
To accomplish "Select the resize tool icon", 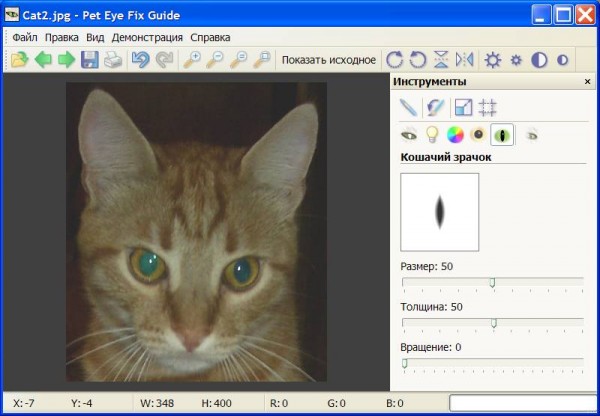I will coord(463,106).
